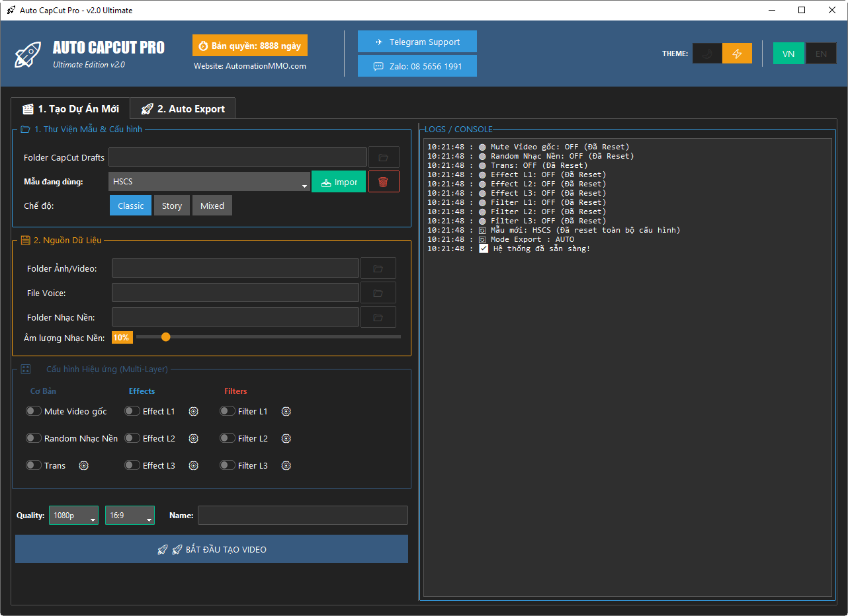Switch to dark theme with moon icon
This screenshot has height=616, width=848.
tap(707, 54)
